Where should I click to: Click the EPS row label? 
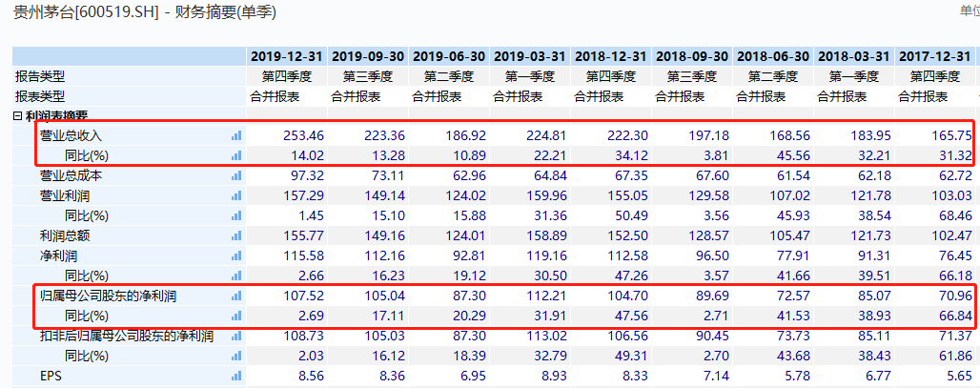point(51,377)
